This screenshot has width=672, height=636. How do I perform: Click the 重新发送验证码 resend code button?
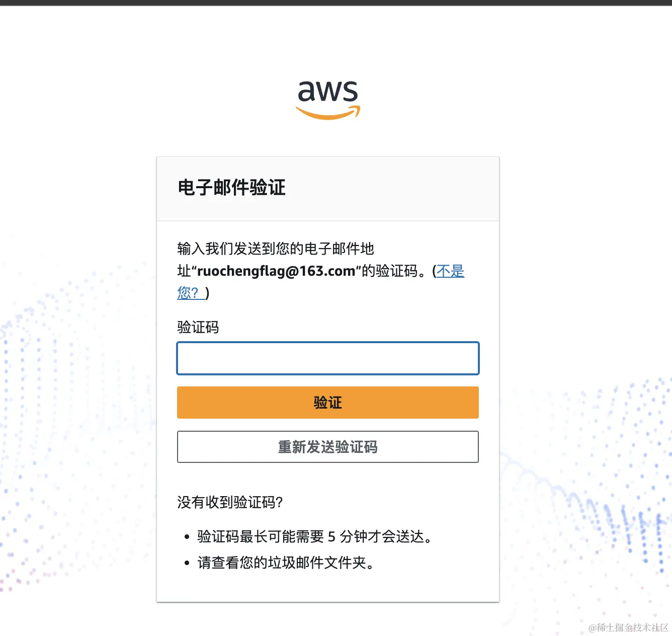point(328,447)
